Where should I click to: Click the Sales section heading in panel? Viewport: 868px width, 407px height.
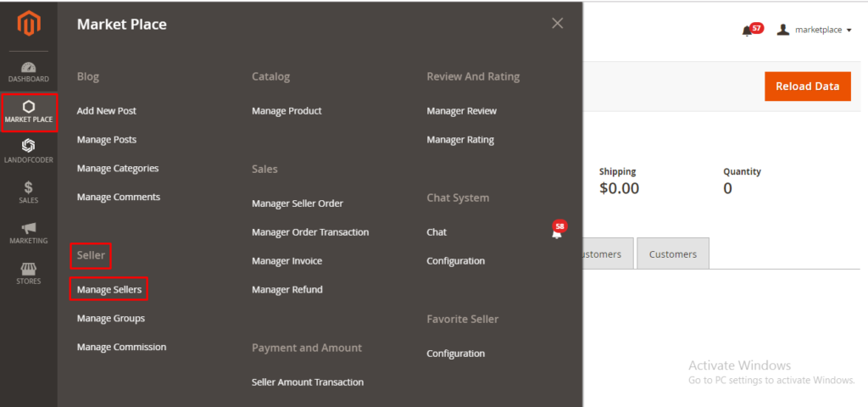264,169
